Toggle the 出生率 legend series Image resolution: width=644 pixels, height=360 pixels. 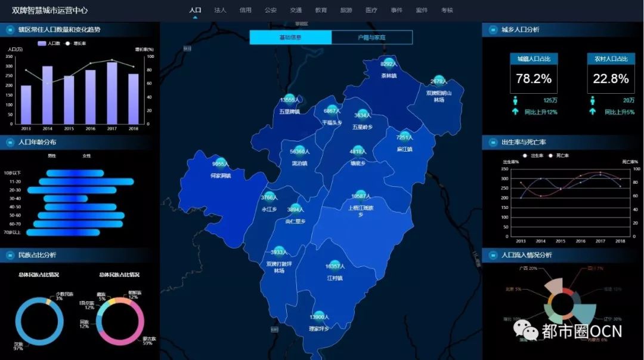532,155
